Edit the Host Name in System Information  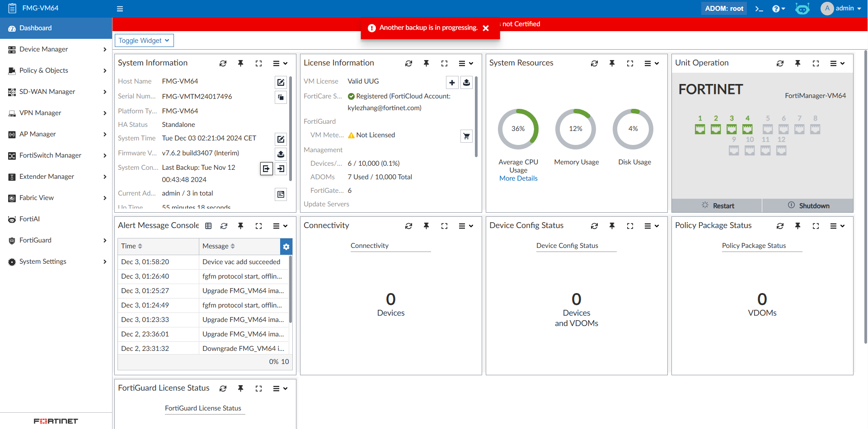(281, 82)
